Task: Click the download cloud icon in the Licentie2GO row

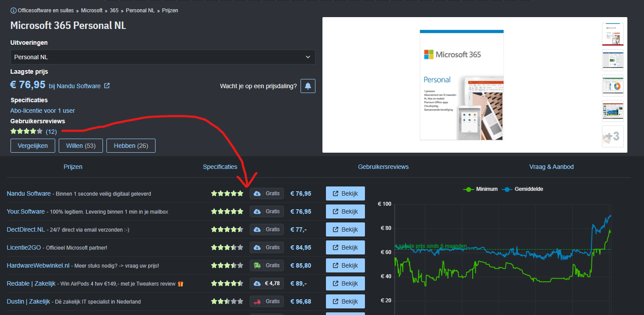Action: [257, 247]
